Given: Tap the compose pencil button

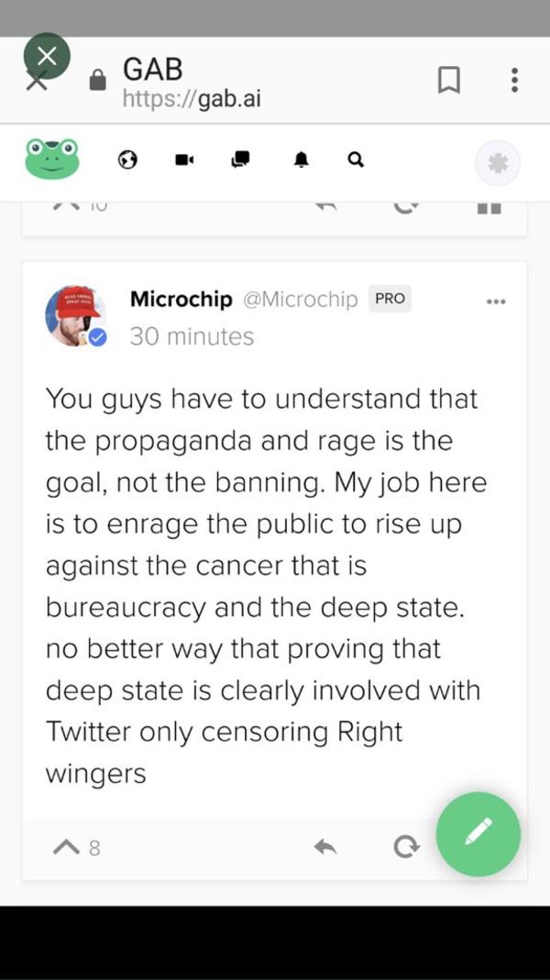Looking at the screenshot, I should pyautogui.click(x=478, y=834).
